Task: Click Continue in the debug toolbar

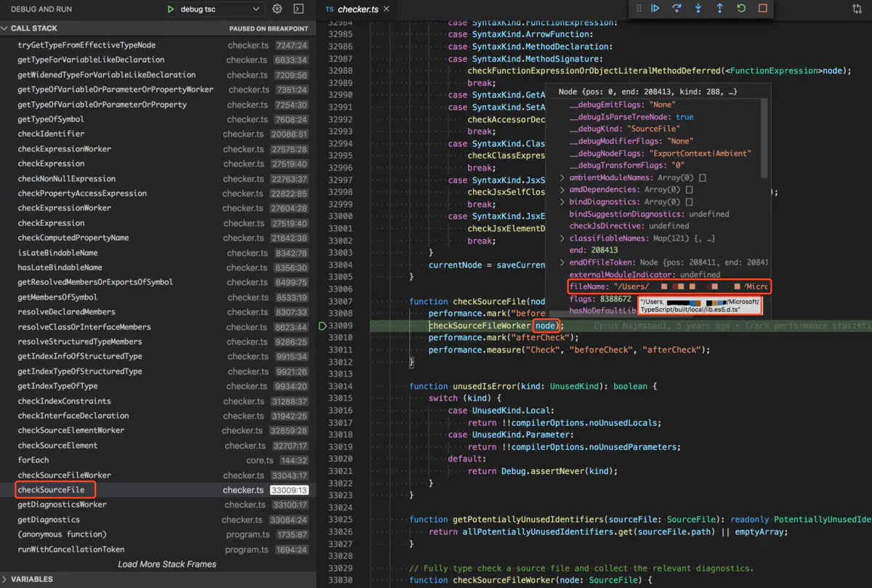Action: coord(655,9)
